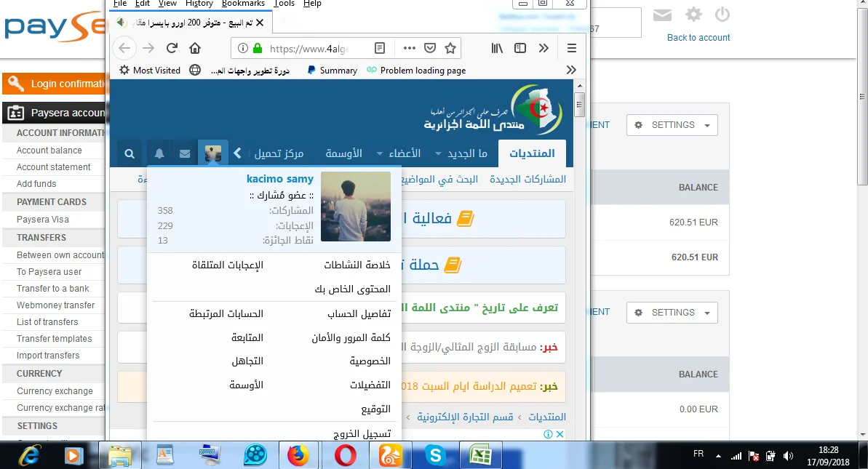This screenshot has width=868, height=469.
Task: Toggle reader view in the address bar
Action: point(379,48)
